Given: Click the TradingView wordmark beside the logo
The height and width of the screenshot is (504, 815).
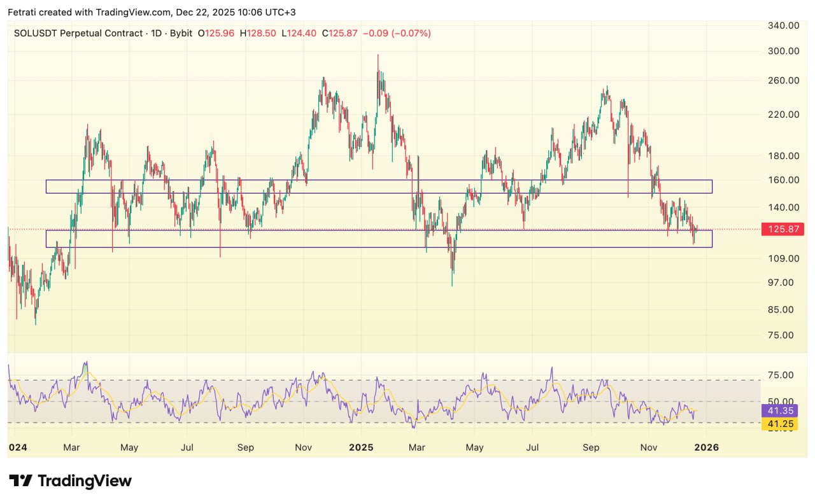Looking at the screenshot, I should [x=85, y=480].
